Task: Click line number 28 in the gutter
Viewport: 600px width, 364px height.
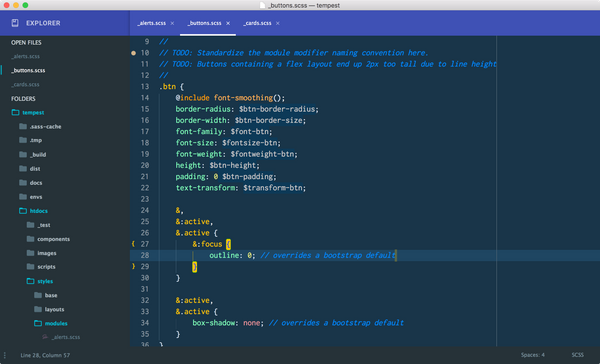Action: (145, 255)
